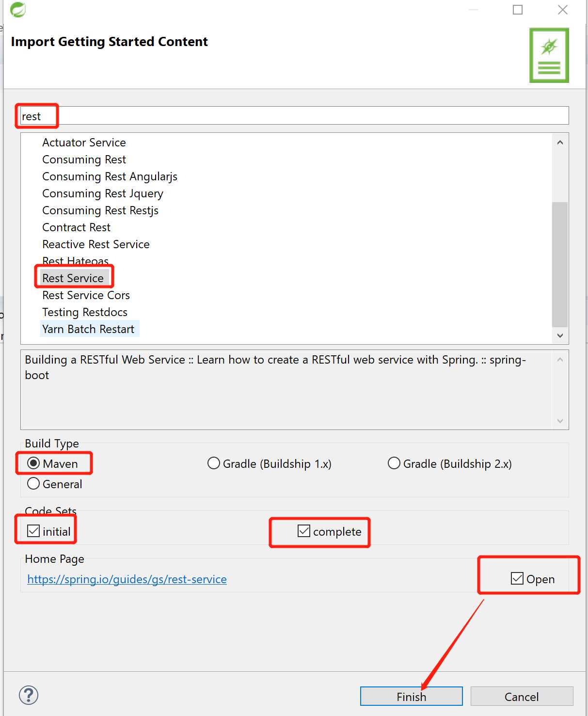The width and height of the screenshot is (588, 716).
Task: Choose the Contract Rest guide
Action: tap(76, 227)
